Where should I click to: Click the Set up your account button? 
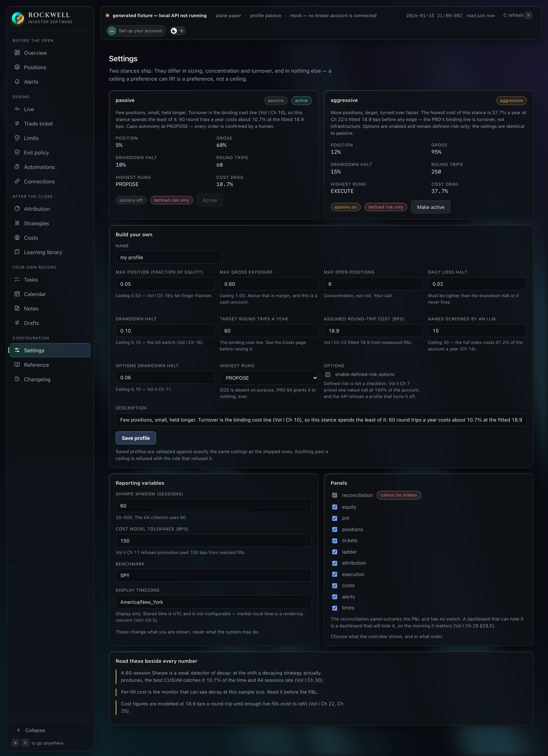(x=136, y=31)
